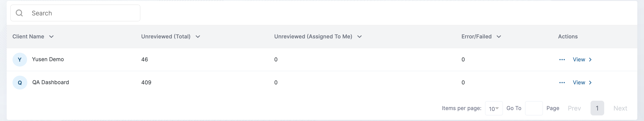Image resolution: width=644 pixels, height=121 pixels.
Task: Click the search magnifier icon
Action: point(19,13)
